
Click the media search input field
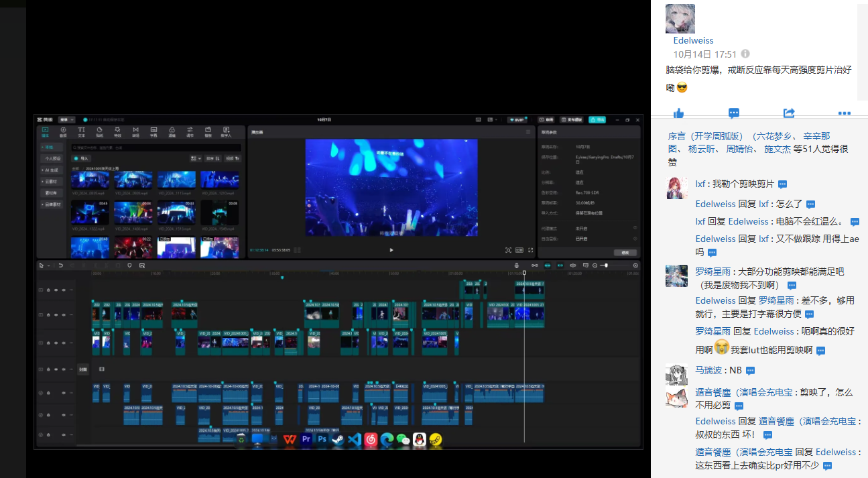[x=157, y=147]
